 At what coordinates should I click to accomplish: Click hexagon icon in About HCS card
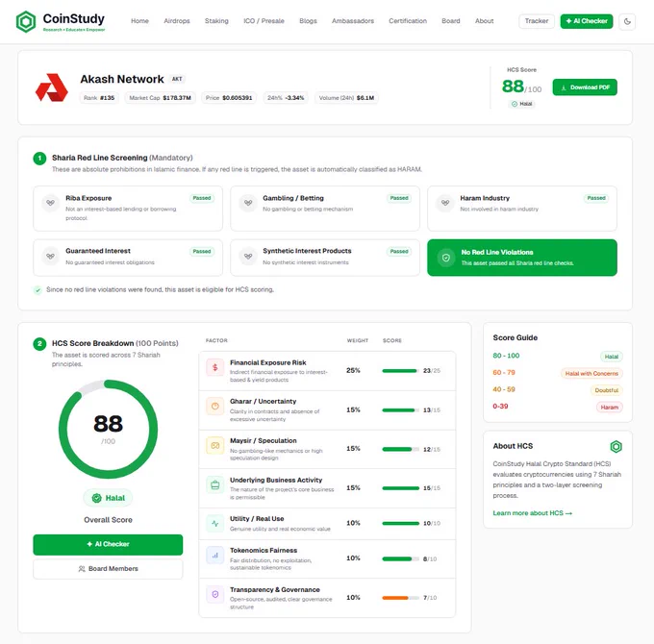point(616,447)
